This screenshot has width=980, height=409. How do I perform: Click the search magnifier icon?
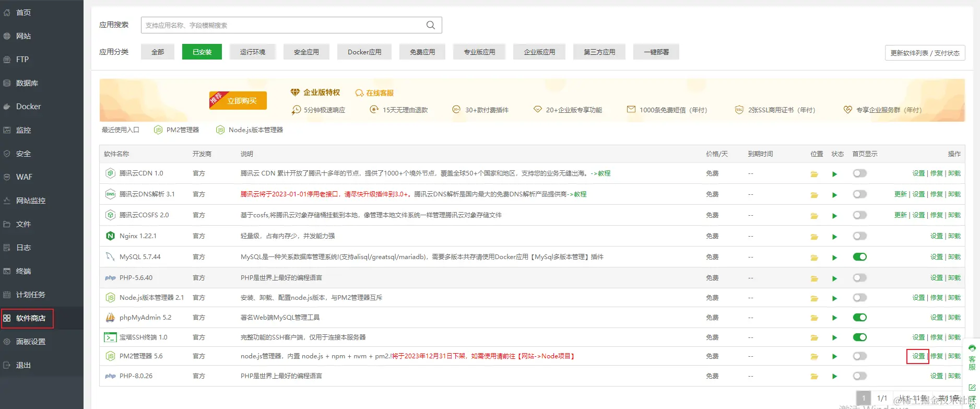coord(431,25)
